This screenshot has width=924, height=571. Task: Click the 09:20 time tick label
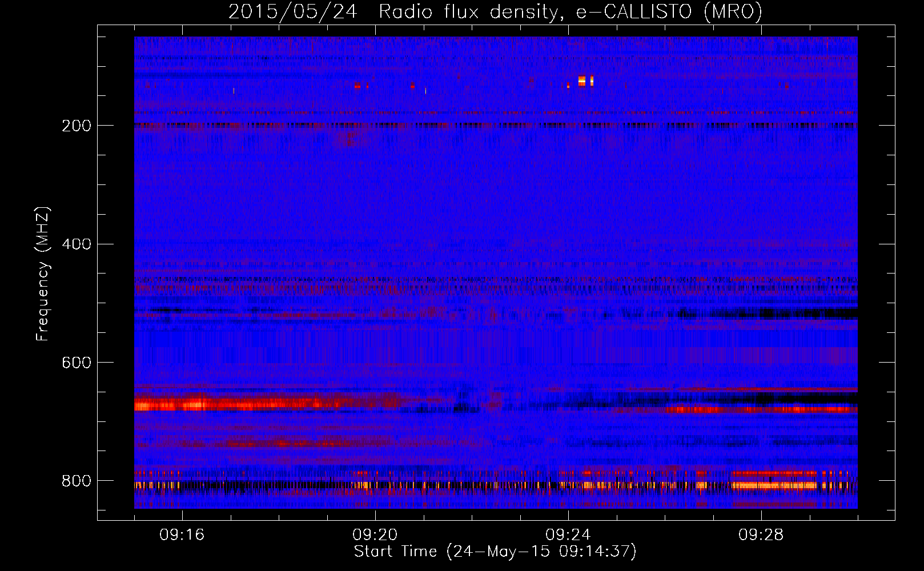tap(375, 535)
